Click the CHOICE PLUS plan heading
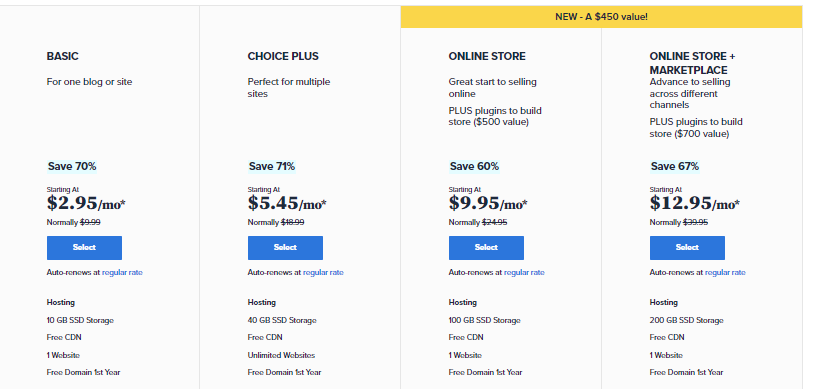The height and width of the screenshot is (389, 814). (x=283, y=56)
